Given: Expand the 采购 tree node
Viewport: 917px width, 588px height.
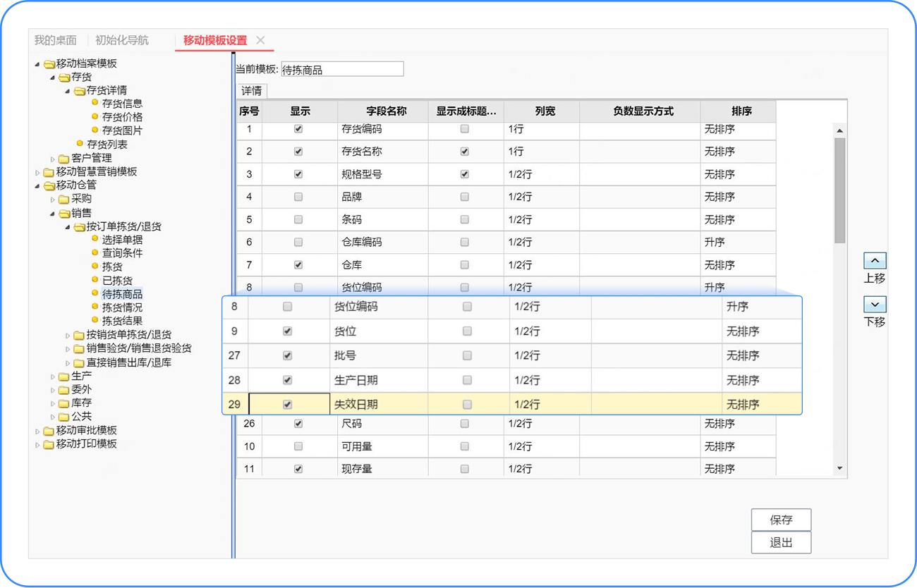Looking at the screenshot, I should tap(53, 200).
